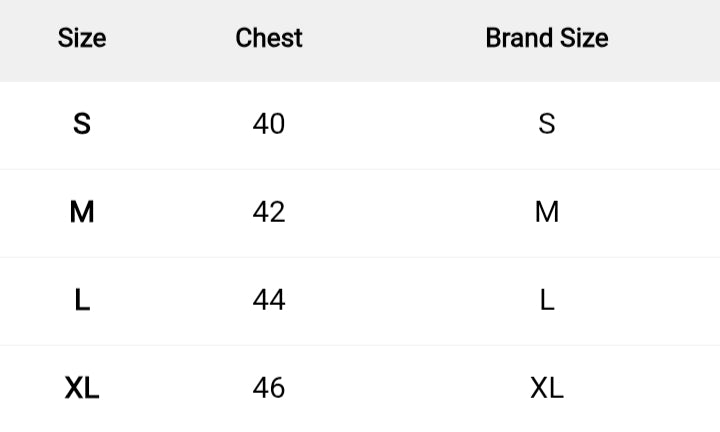The image size is (720, 432).
Task: Select the bold M size label
Action: (x=82, y=212)
